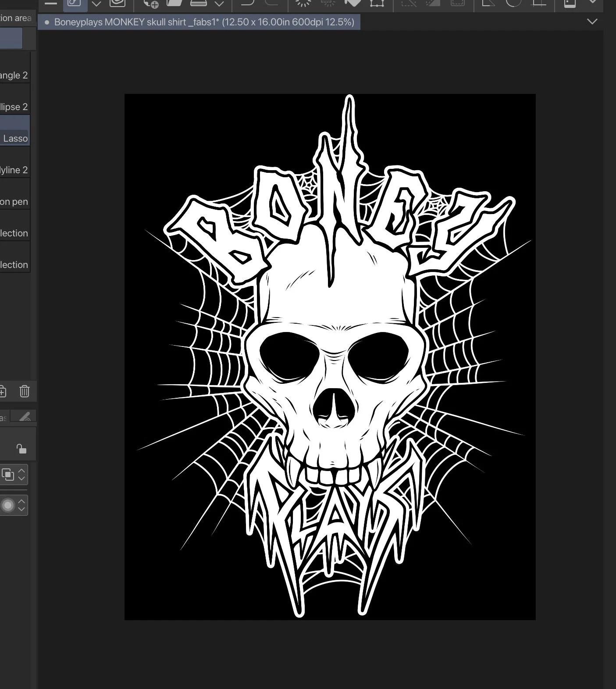Click the trash icon to delete sub tool

(x=25, y=391)
